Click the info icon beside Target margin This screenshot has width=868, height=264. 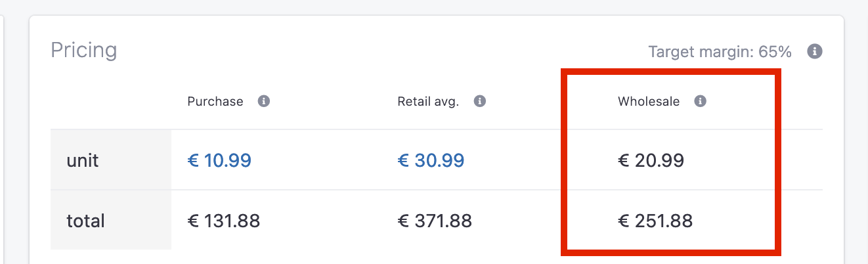click(815, 51)
